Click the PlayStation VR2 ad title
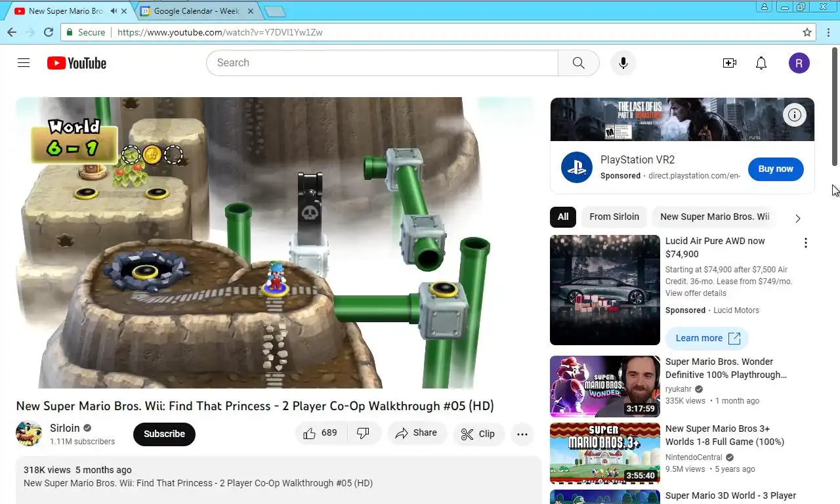840x504 pixels. tap(637, 159)
